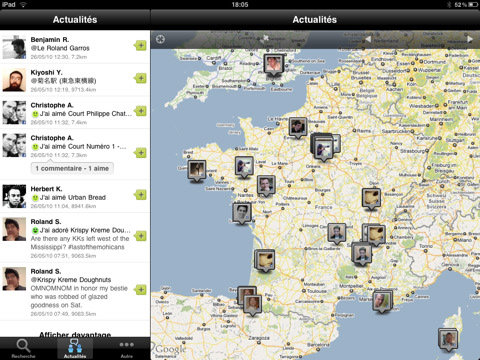The height and width of the screenshot is (360, 480).
Task: Click 'Afficher davantage' to load more
Action: (x=75, y=334)
